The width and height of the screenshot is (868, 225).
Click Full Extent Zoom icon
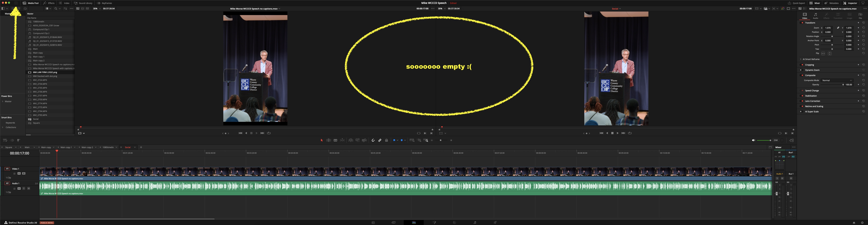coord(412,140)
